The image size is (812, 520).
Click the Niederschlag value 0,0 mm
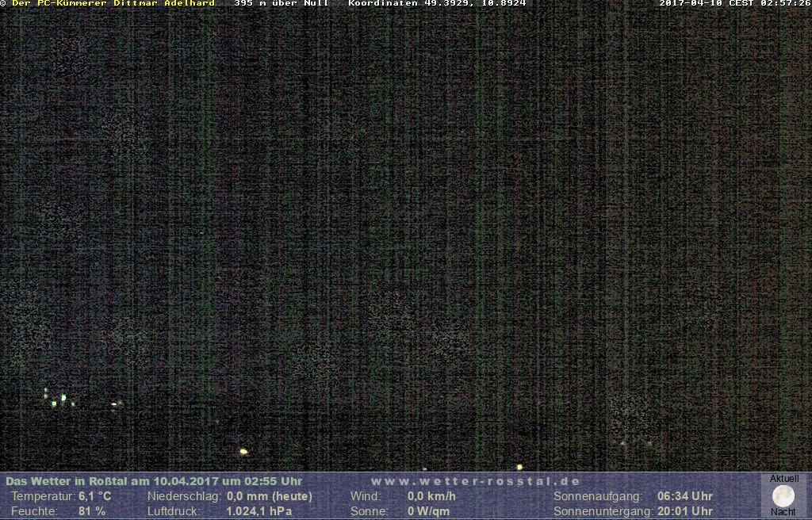coord(269,496)
